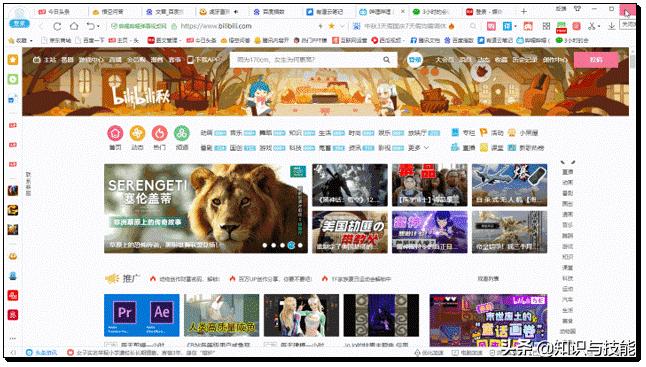646x367 pixels.
Task: Open the 首页 pink home circle icon
Action: pyautogui.click(x=115, y=133)
